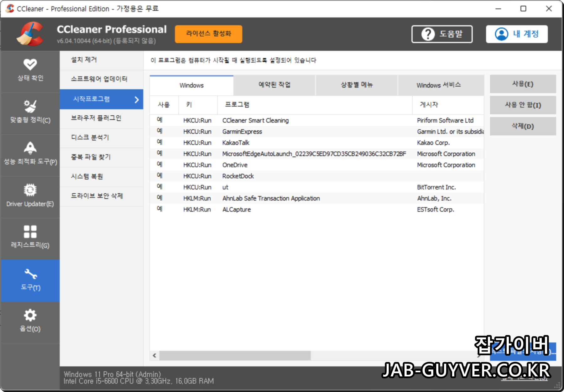564x392 pixels.
Task: Expand the 시작프로그램 chevron arrow
Action: tap(137, 100)
